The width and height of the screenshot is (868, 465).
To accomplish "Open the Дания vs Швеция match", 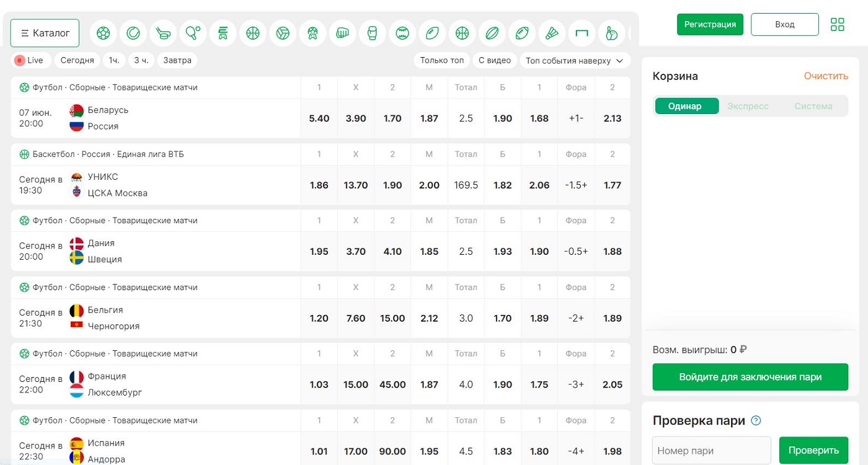I will 156,251.
